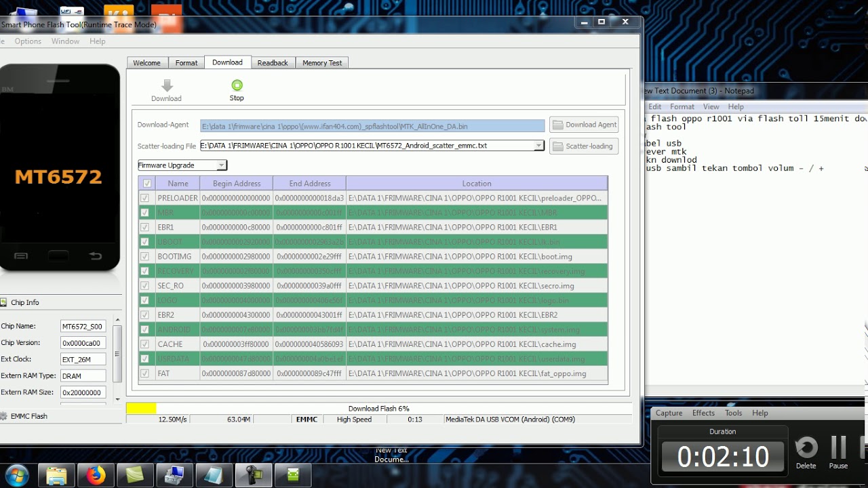Open the green sticky note taskbar icon
This screenshot has height=488, width=868.
pos(135,475)
